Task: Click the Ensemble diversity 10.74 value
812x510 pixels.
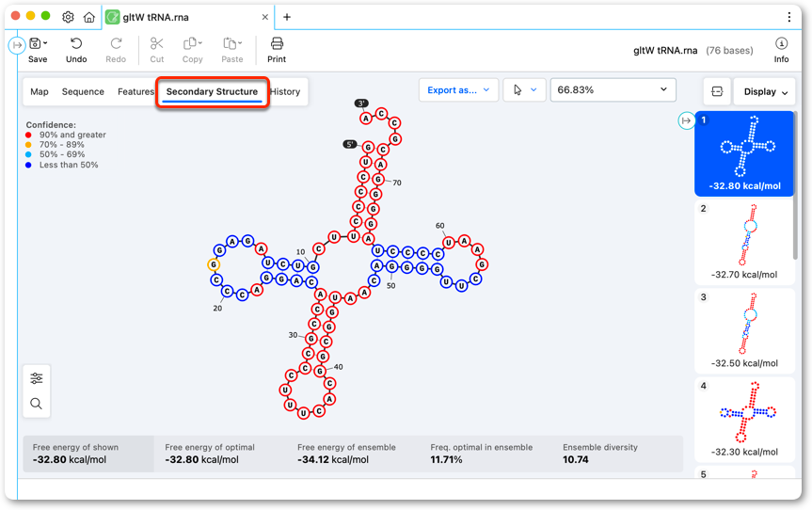Action: coord(576,460)
